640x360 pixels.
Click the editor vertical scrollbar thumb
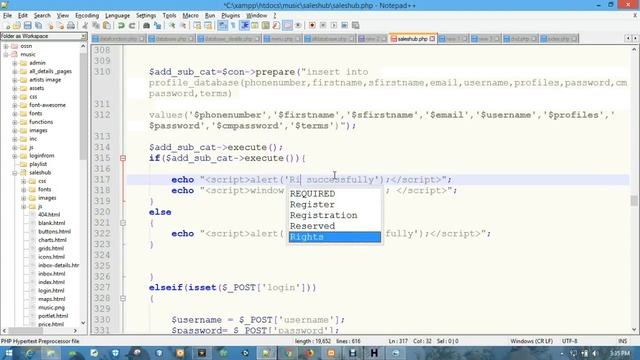[x=634, y=200]
